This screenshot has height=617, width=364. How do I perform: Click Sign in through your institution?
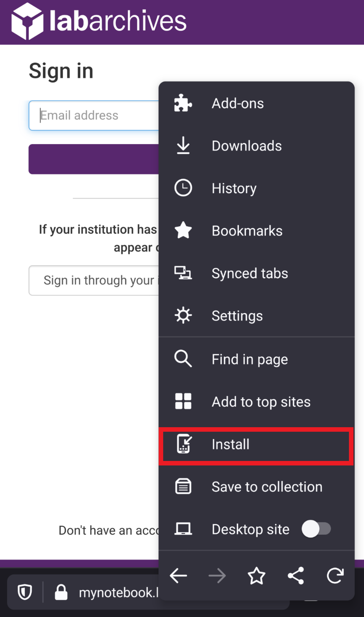pos(94,280)
